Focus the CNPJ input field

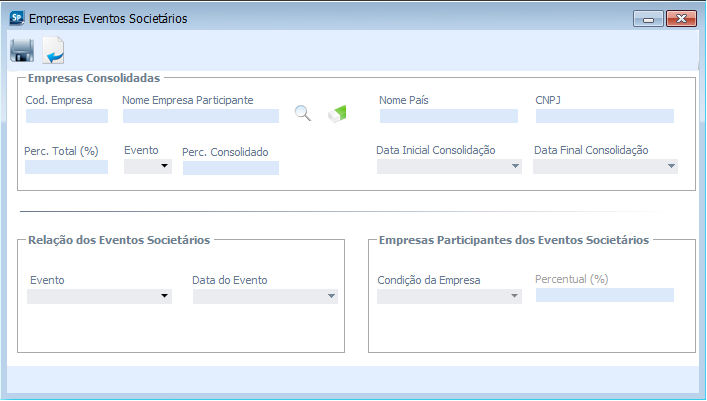[x=604, y=116]
